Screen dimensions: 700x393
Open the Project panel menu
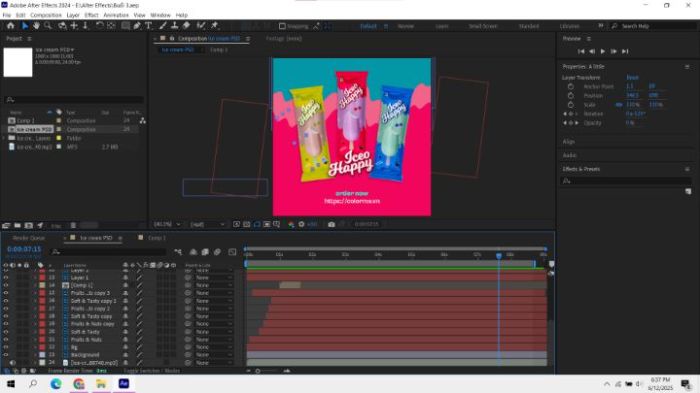click(29, 39)
